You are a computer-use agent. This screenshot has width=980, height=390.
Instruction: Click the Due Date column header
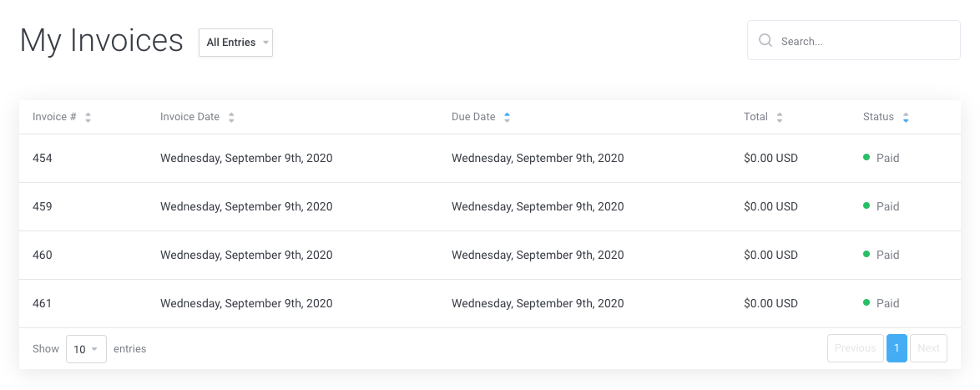click(473, 117)
